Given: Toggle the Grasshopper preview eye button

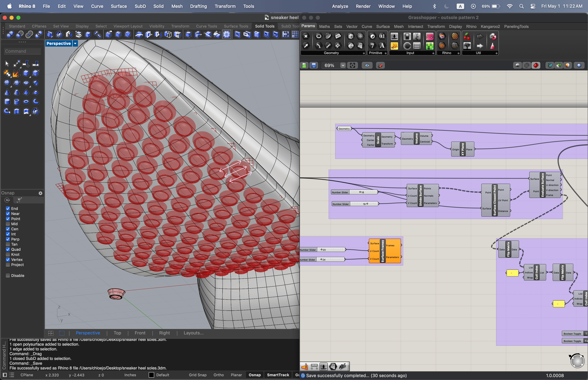Looking at the screenshot, I should click(367, 65).
